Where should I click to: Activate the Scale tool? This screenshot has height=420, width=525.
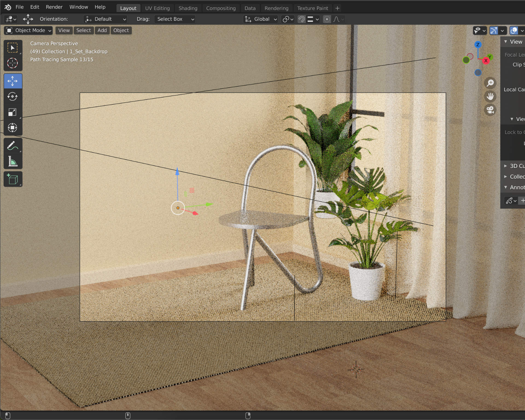pyautogui.click(x=13, y=112)
